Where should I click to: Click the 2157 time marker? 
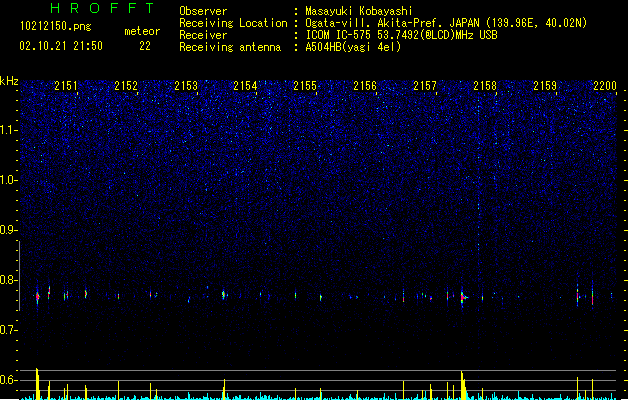[425, 86]
